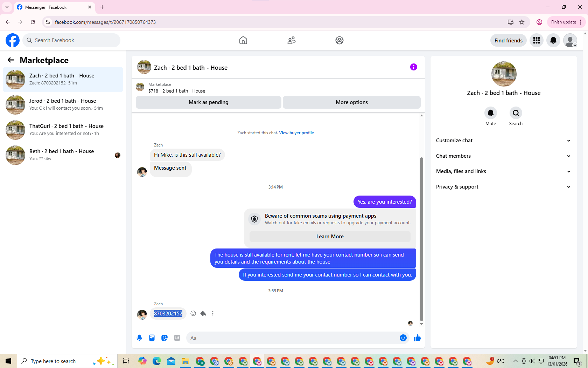
Task: Record a voice clip with microphone icon
Action: [139, 338]
